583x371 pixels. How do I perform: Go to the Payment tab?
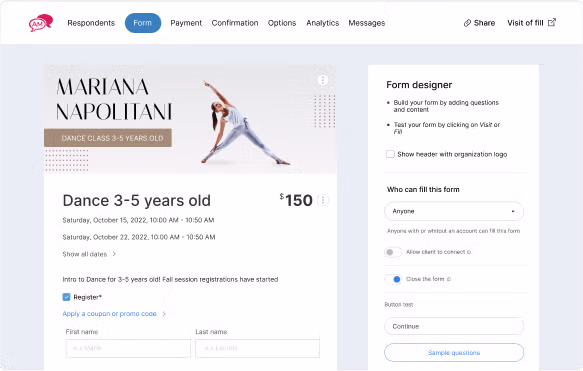click(186, 23)
